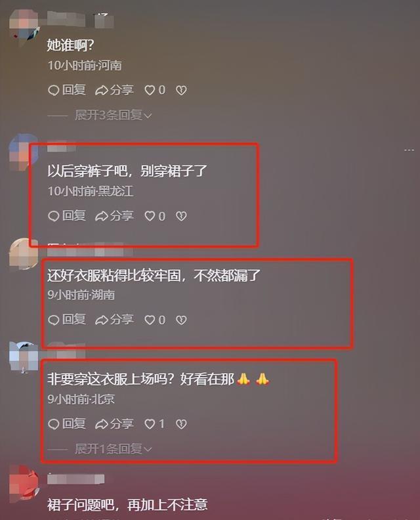Screen dimensions: 420x520
Task: Like the comment 她谁啊?
Action: click(155, 90)
